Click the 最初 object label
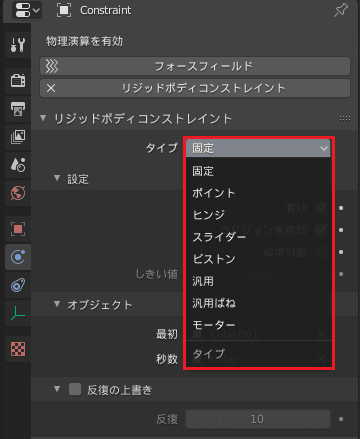This screenshot has height=439, width=360. click(x=167, y=334)
